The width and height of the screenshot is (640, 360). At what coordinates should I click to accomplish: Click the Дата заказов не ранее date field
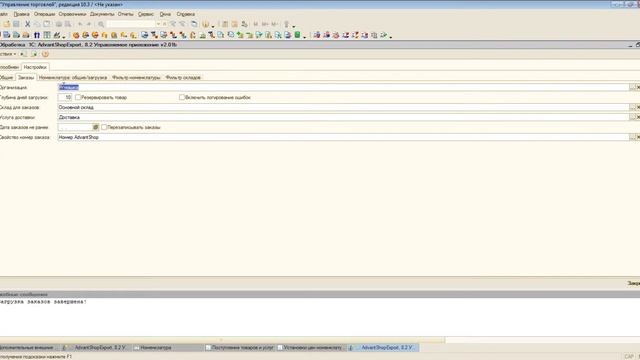click(75, 127)
